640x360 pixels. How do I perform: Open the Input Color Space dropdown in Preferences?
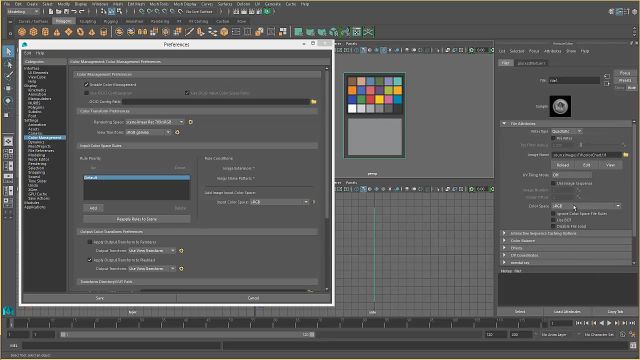pyautogui.click(x=279, y=202)
